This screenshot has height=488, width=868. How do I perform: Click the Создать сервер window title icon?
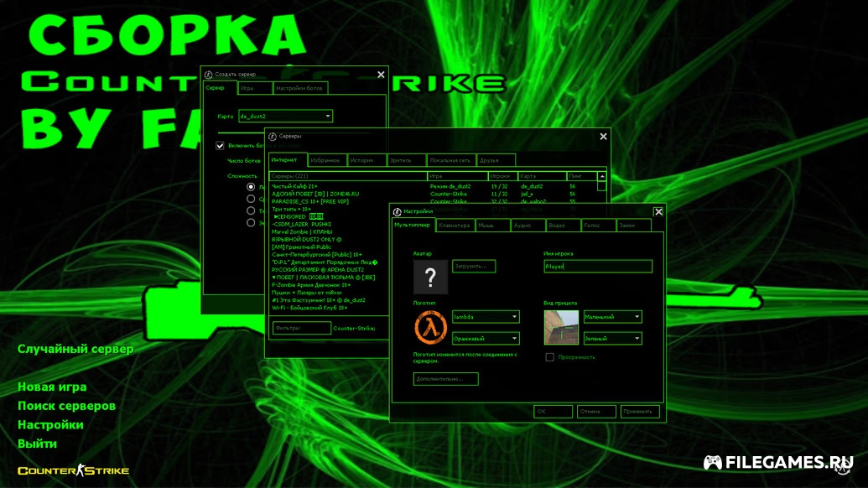pyautogui.click(x=208, y=75)
